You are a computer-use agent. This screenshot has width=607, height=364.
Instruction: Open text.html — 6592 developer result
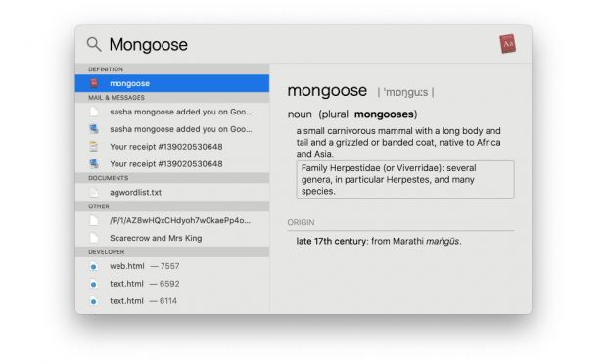[x=172, y=284]
